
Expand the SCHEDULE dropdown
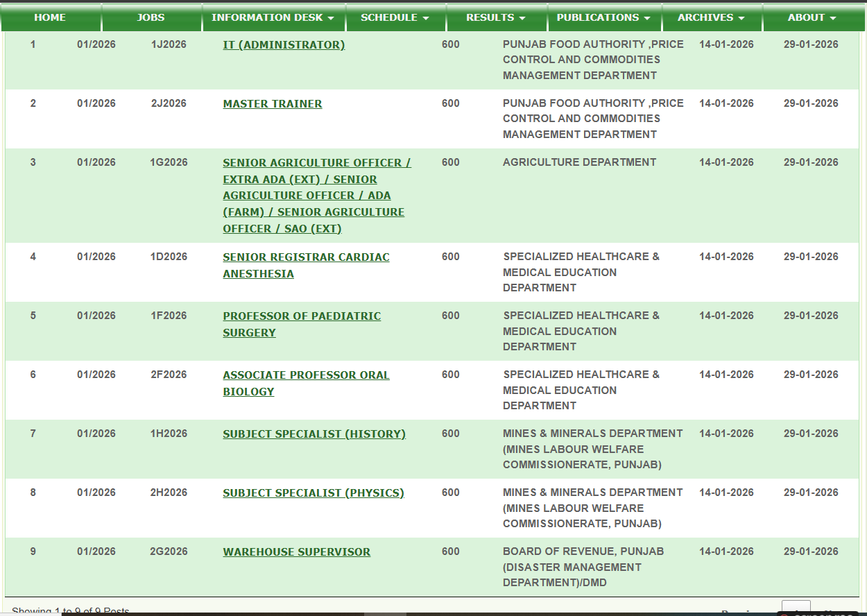coord(395,17)
